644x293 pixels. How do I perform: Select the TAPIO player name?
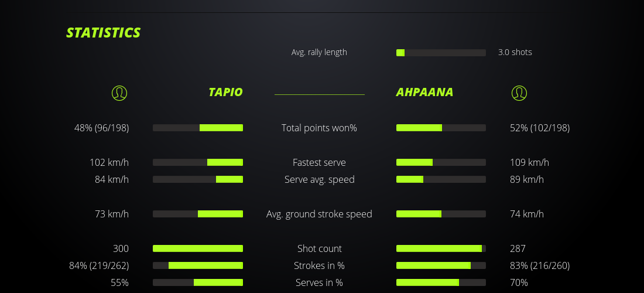tap(225, 92)
